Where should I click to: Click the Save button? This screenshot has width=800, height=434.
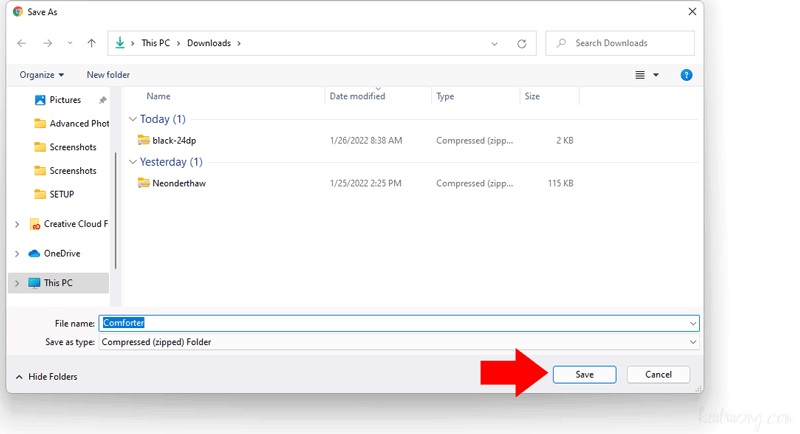[585, 374]
